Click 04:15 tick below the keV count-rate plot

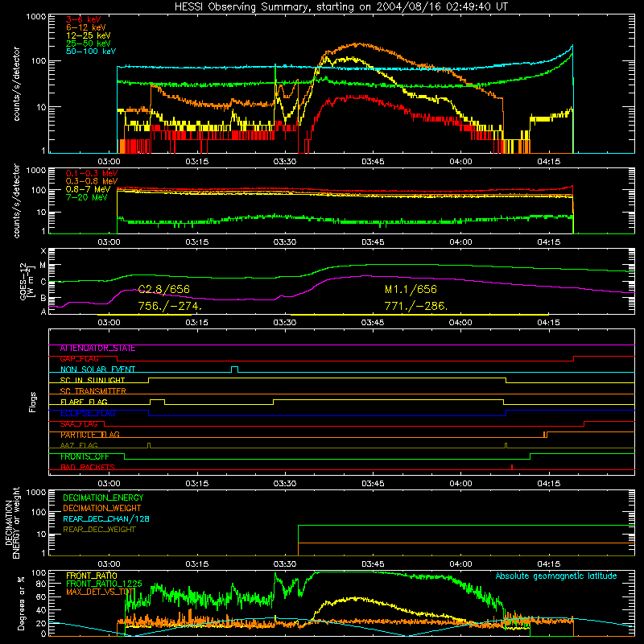(549, 162)
